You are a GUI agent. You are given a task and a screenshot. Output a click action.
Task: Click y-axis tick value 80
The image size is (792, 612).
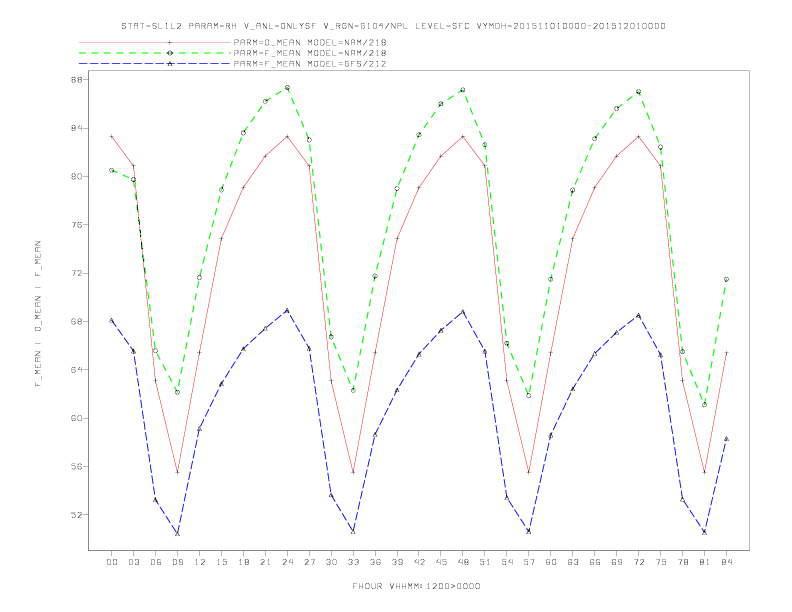(77, 177)
